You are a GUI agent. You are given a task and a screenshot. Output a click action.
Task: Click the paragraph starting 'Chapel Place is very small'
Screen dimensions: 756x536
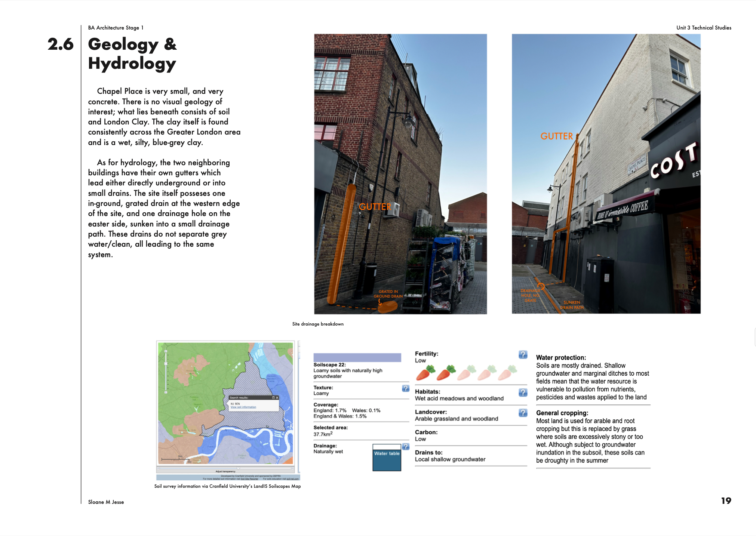pos(164,117)
